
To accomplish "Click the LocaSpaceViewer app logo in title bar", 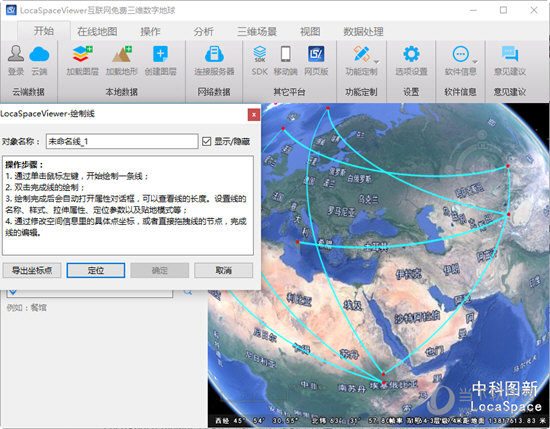I will click(11, 10).
